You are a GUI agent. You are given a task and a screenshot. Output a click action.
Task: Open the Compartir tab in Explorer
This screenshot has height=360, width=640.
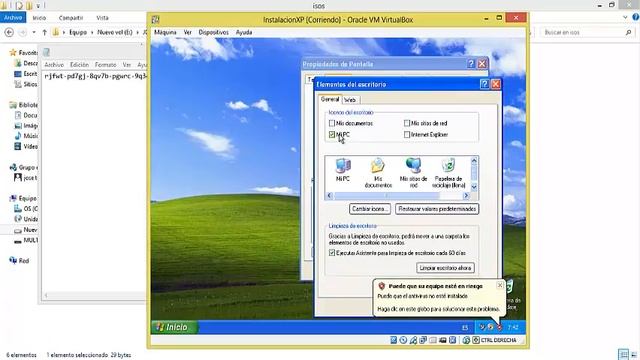coord(71,18)
